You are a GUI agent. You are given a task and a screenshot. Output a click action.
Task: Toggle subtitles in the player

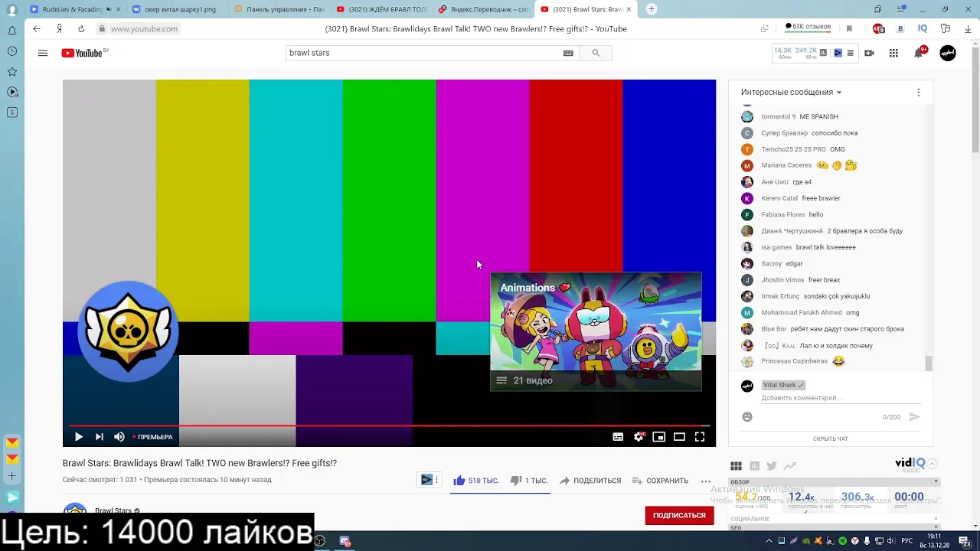618,437
